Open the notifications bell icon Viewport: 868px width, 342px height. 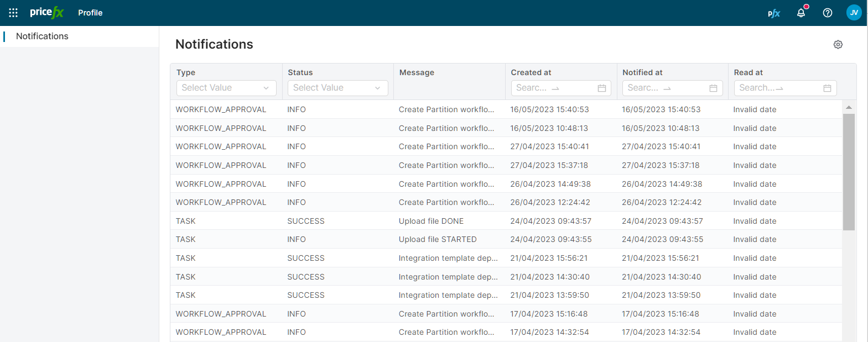[x=801, y=13]
